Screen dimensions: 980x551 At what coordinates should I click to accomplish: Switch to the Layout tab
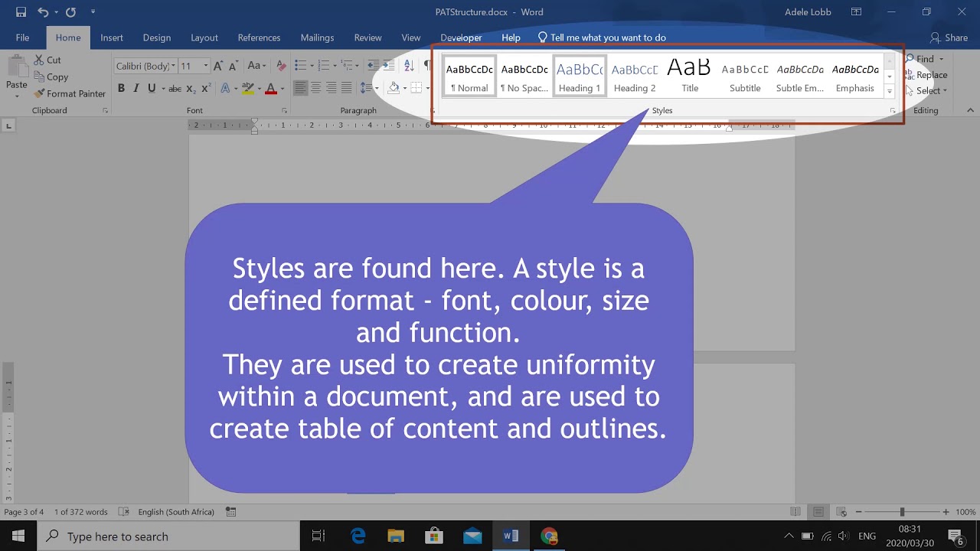coord(204,37)
